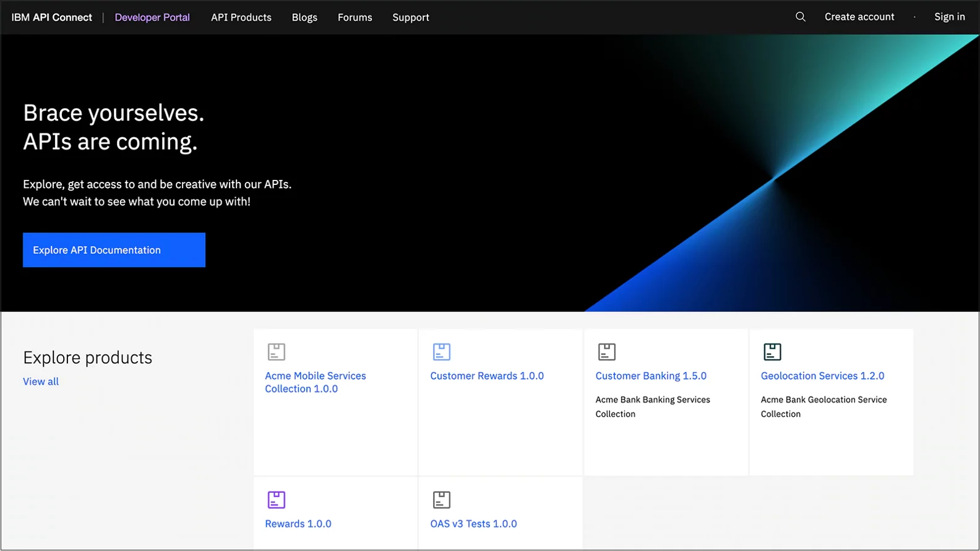The image size is (980, 551).
Task: Click the 'Explore, get access to' tagline text
Action: [x=157, y=193]
